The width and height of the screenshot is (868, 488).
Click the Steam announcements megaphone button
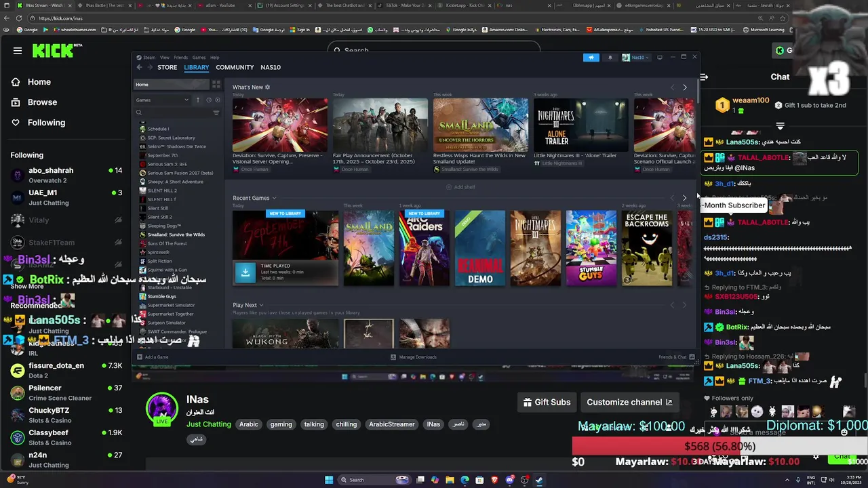[591, 58]
